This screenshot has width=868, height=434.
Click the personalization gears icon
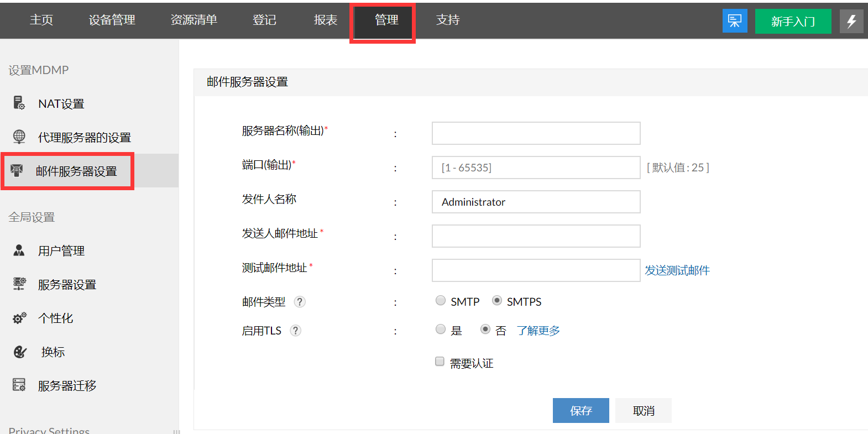point(19,318)
